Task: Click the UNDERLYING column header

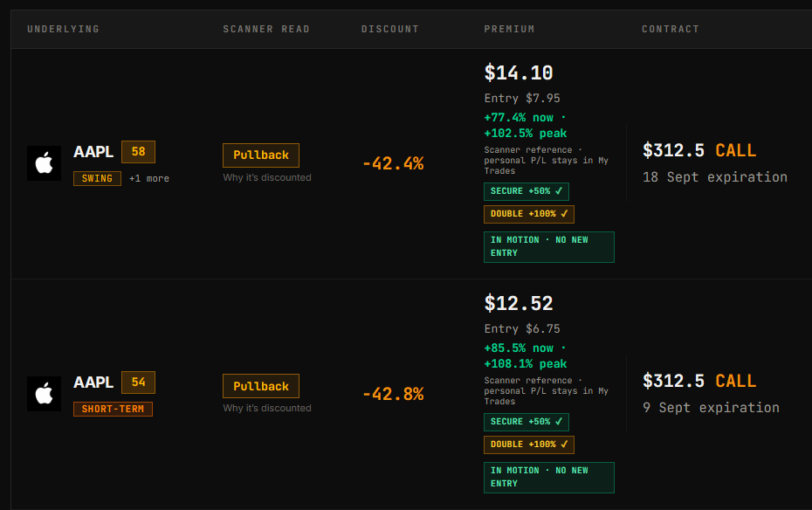Action: tap(63, 29)
